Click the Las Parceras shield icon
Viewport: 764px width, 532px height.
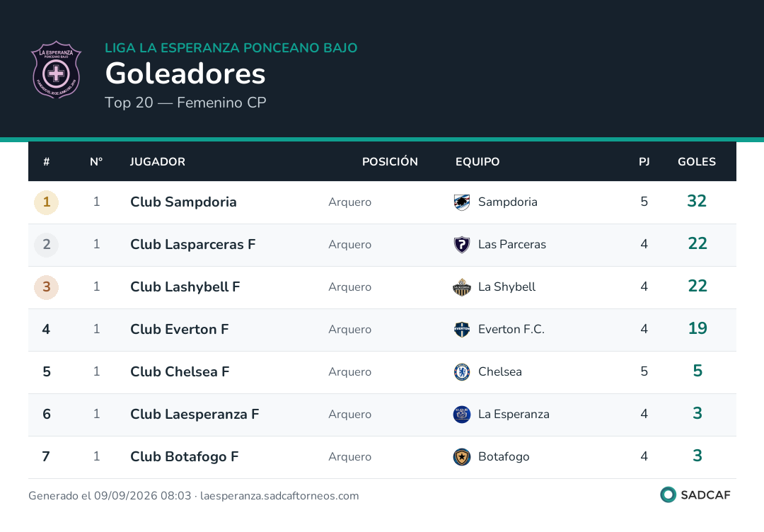(x=462, y=245)
